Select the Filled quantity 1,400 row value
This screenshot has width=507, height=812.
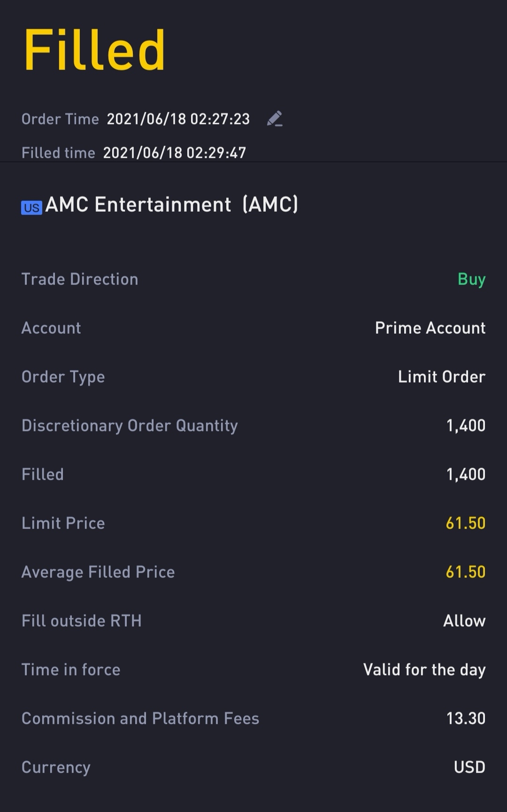click(466, 474)
